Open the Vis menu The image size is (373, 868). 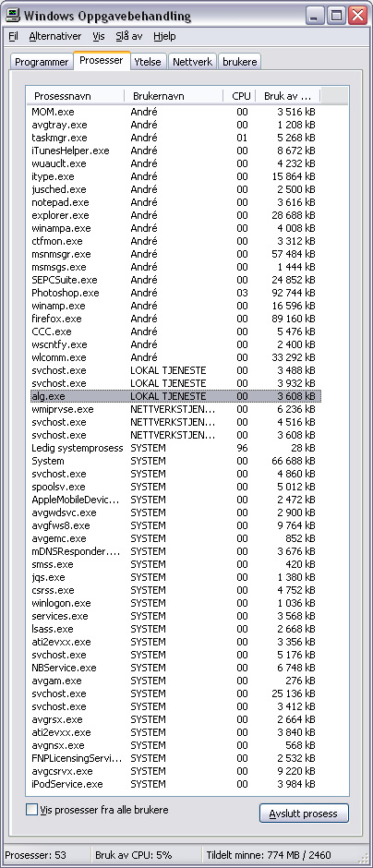[x=99, y=37]
